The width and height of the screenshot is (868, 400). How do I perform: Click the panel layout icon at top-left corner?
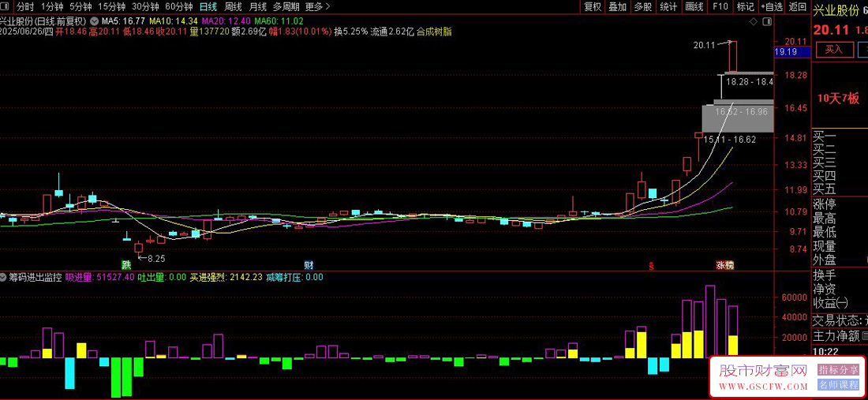click(x=6, y=7)
